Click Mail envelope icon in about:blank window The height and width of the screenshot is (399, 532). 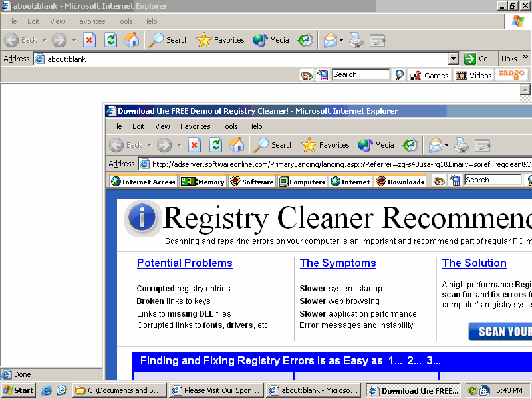point(330,40)
